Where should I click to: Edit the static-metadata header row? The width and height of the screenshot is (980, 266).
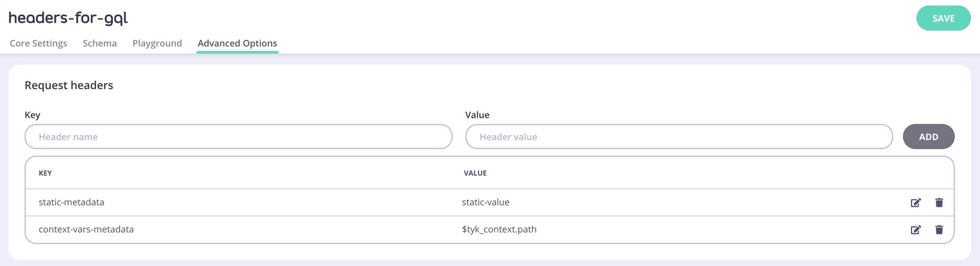915,203
